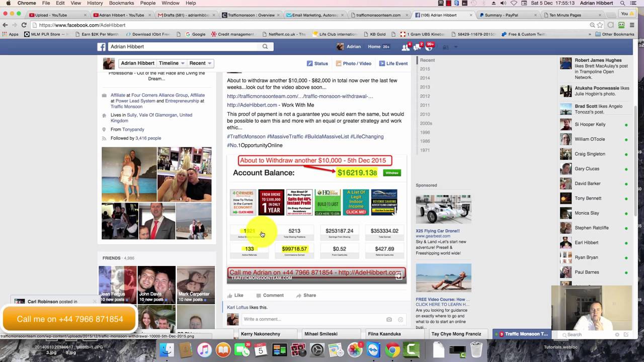Open the Bookmarks menu
644x362 pixels.
click(x=121, y=3)
